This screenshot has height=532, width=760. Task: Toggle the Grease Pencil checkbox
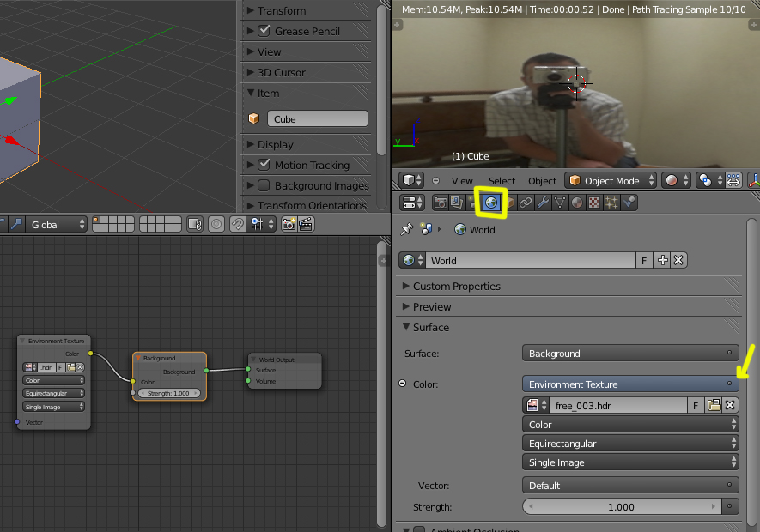(x=264, y=31)
